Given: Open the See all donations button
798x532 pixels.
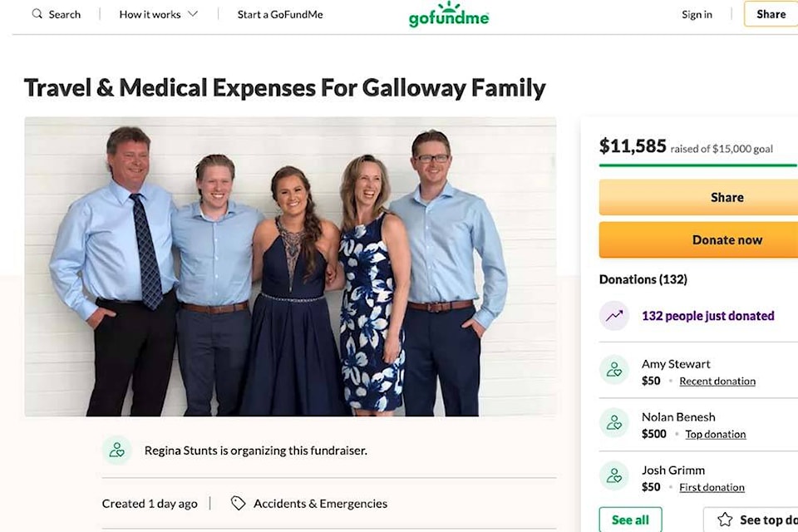Looking at the screenshot, I should click(x=631, y=520).
